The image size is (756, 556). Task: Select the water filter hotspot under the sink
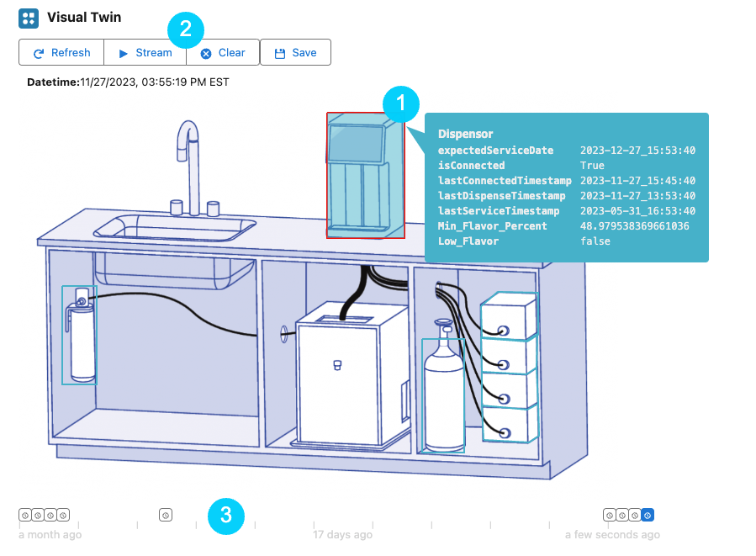pyautogui.click(x=80, y=335)
